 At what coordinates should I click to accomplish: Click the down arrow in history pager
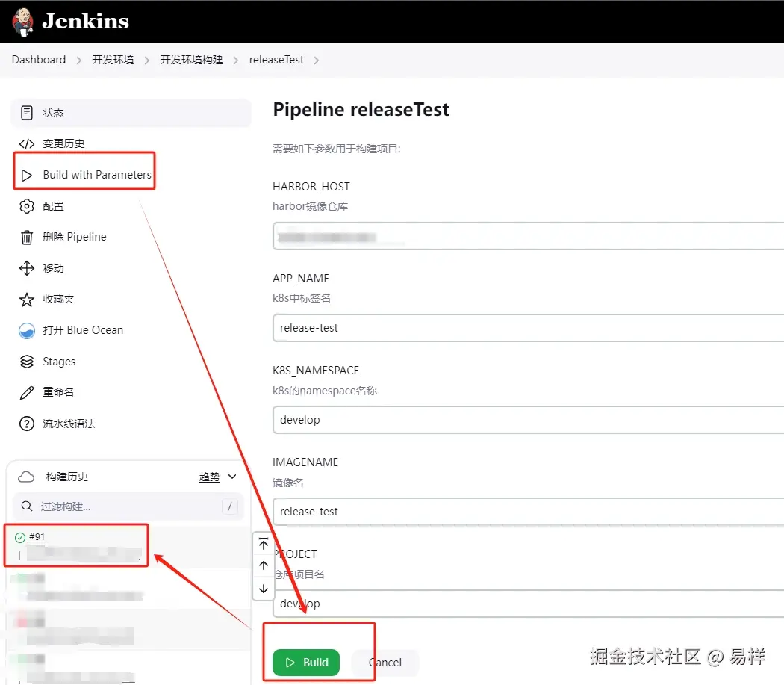(264, 589)
